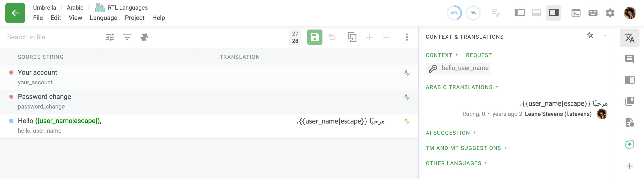This screenshot has width=644, height=179.
Task: Open the File menu
Action: click(x=38, y=18)
